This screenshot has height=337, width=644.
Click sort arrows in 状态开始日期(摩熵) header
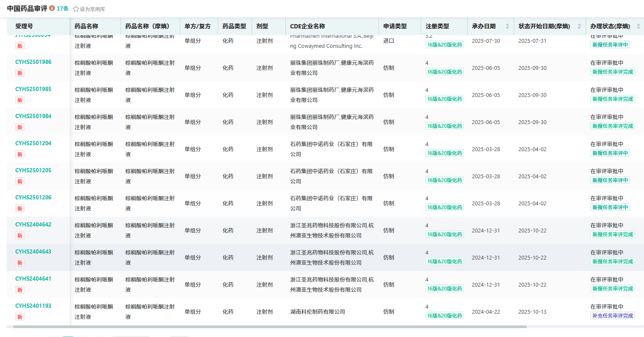coord(579,26)
